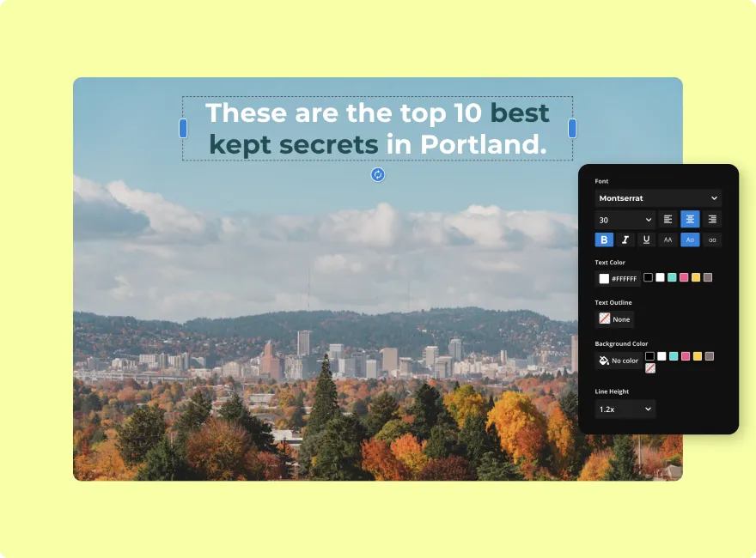Select transparent background swatch below the black swatch

tap(650, 368)
